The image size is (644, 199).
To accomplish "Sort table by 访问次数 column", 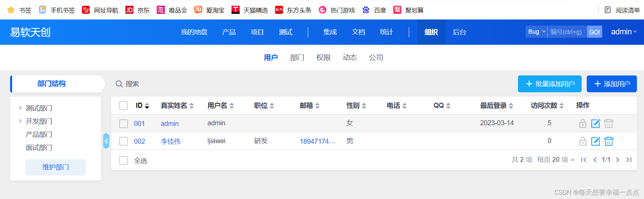I will click(547, 105).
